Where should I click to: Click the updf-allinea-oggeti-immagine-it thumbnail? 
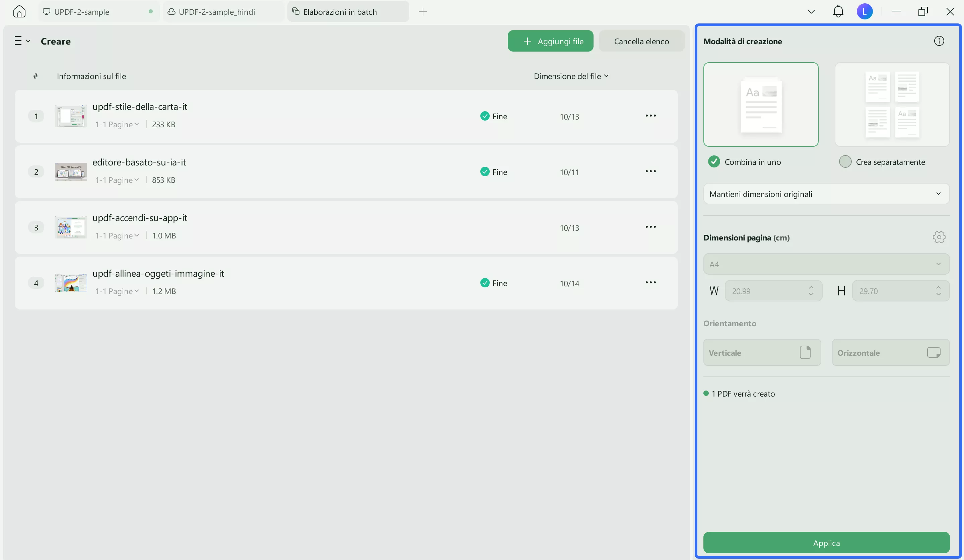coord(71,283)
